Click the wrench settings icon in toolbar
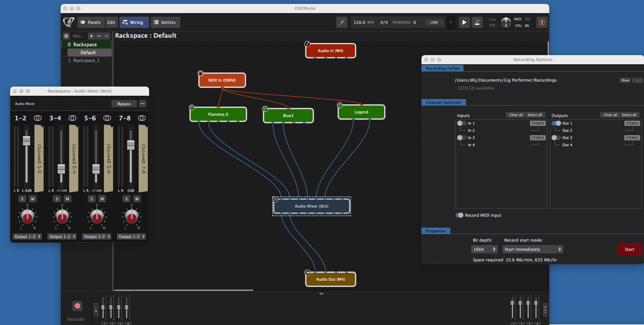Image resolution: width=644 pixels, height=325 pixels. point(342,22)
